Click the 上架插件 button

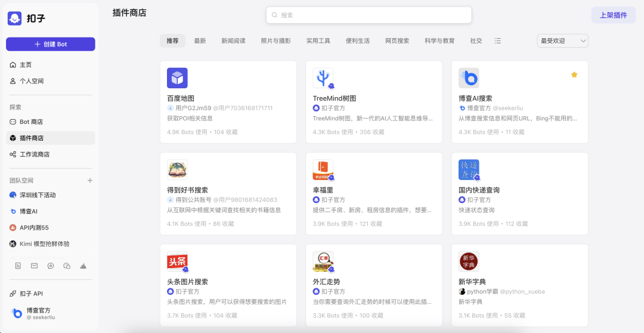614,15
